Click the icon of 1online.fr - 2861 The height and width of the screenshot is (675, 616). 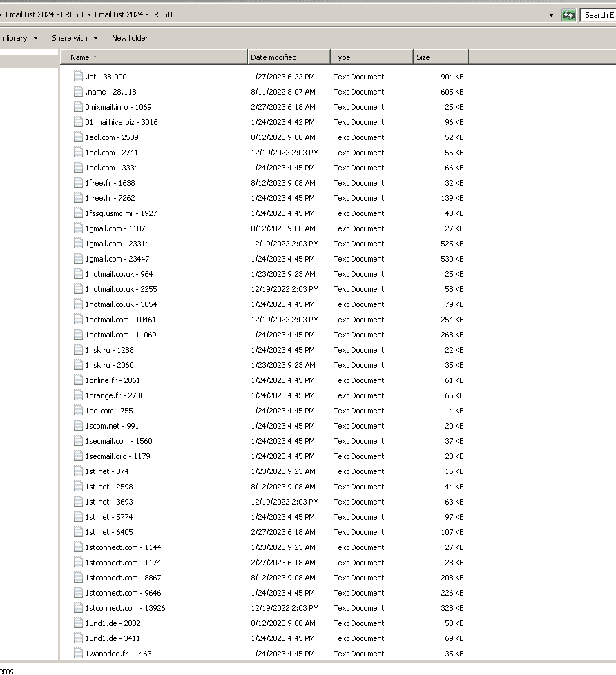(78, 380)
